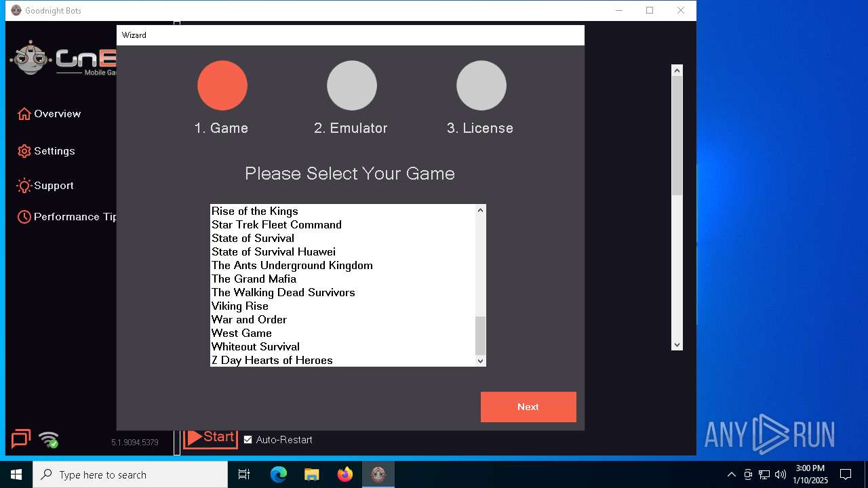This screenshot has width=868, height=488.
Task: Click the volume speaker tray icon
Action: click(x=781, y=474)
